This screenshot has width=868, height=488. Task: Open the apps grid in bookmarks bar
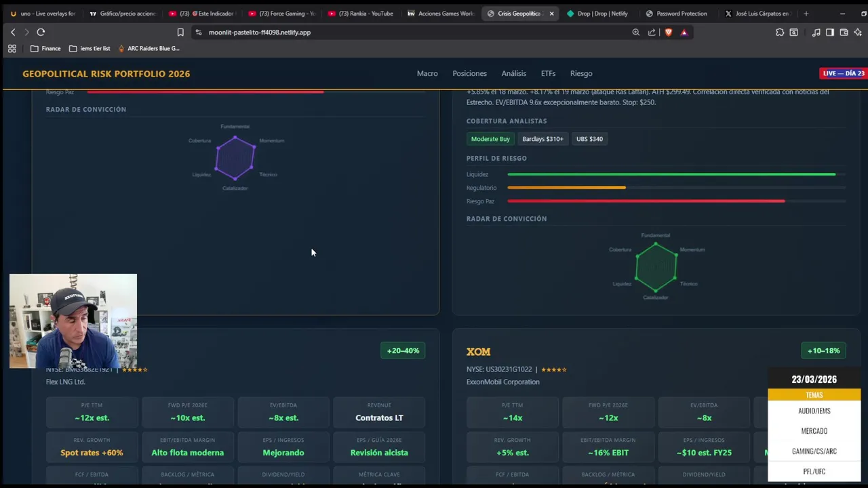(12, 48)
